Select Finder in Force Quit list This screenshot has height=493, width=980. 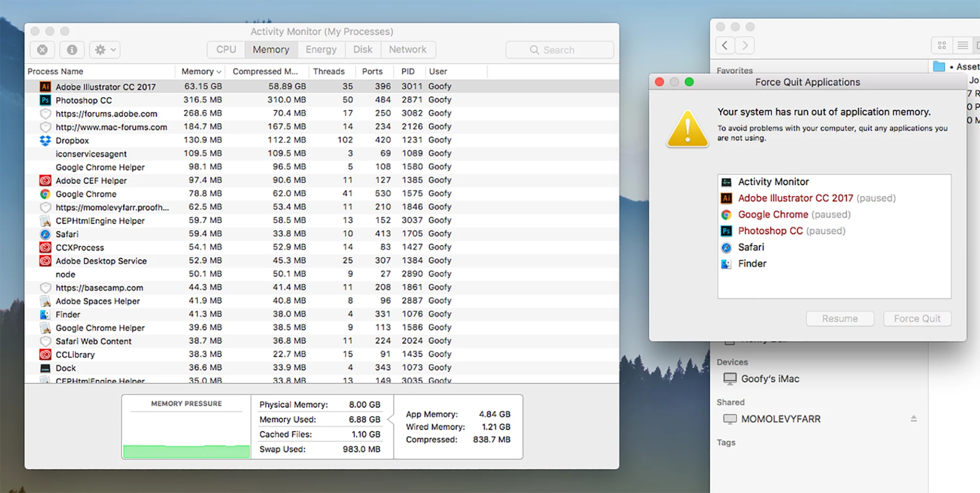(834, 263)
